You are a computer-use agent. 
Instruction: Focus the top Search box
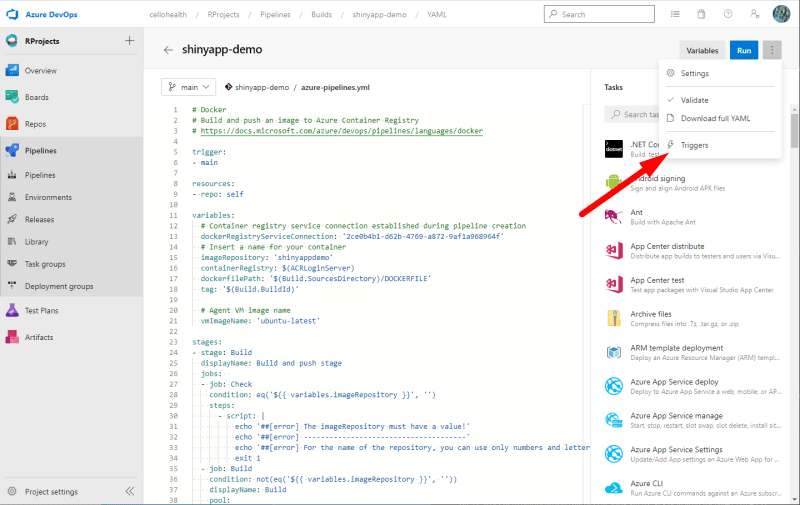599,14
